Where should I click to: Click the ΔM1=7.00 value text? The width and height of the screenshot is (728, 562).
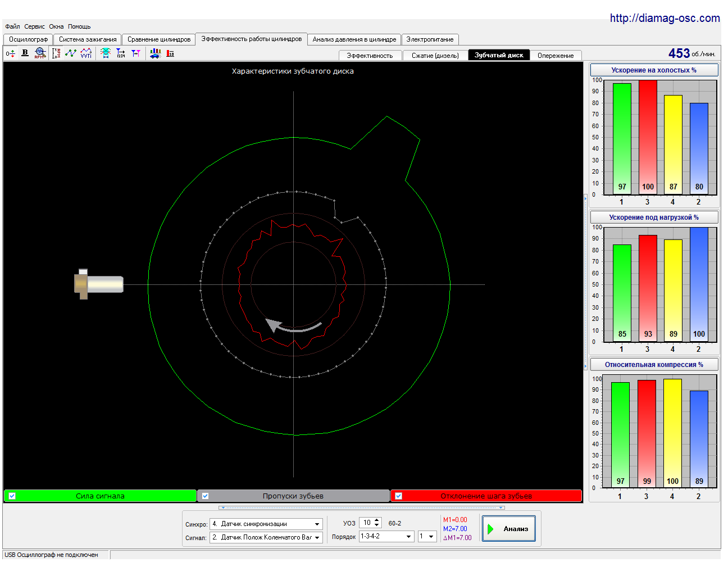[x=457, y=538]
